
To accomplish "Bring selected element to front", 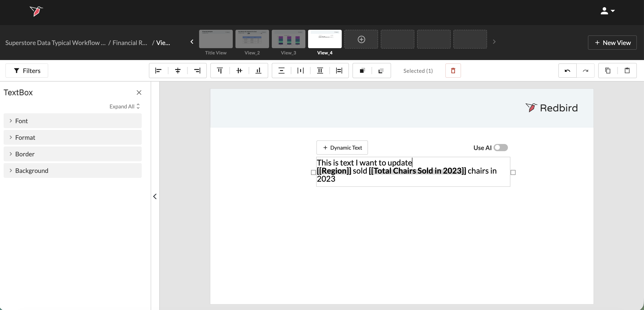I will click(x=362, y=71).
